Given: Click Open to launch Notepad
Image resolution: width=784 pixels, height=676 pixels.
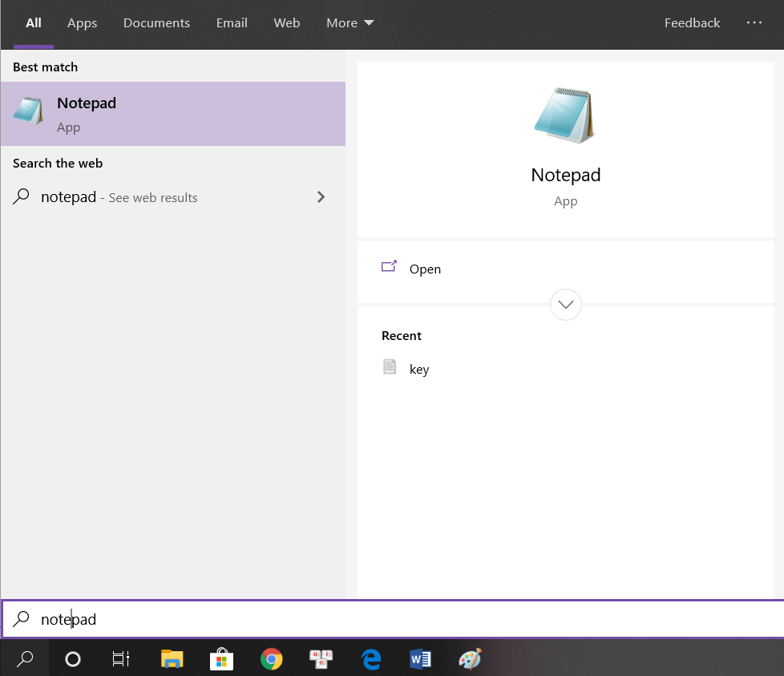Looking at the screenshot, I should coord(565,269).
